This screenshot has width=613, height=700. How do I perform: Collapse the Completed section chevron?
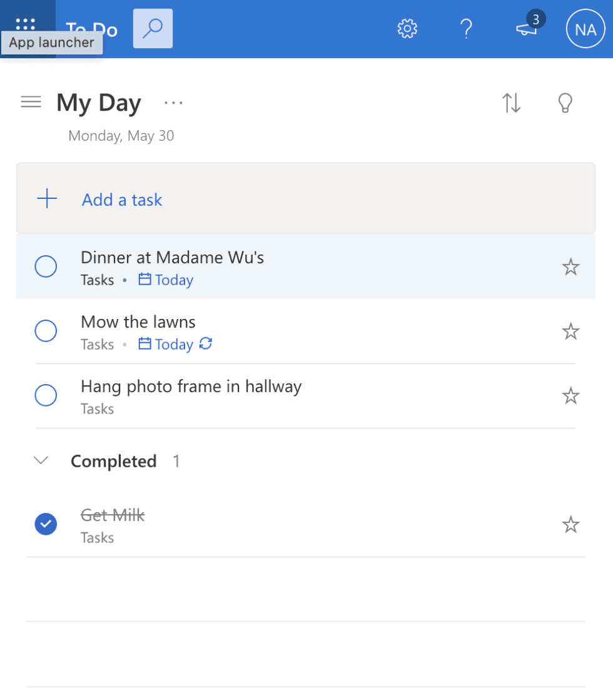point(41,460)
